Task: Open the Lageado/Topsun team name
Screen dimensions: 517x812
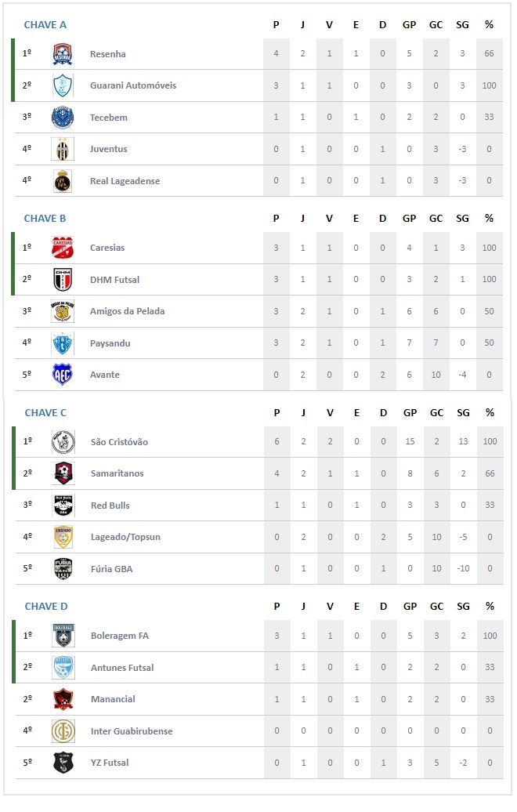Action: [125, 537]
